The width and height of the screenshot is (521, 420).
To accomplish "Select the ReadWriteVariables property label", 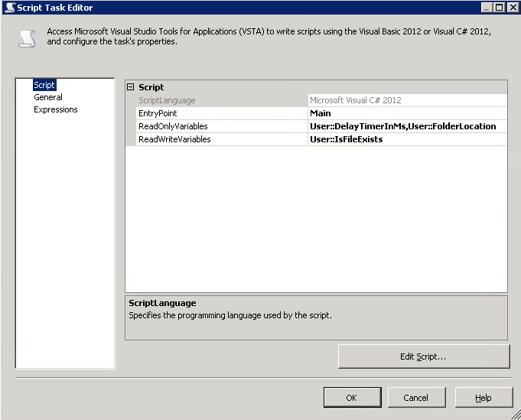I will pos(174,139).
